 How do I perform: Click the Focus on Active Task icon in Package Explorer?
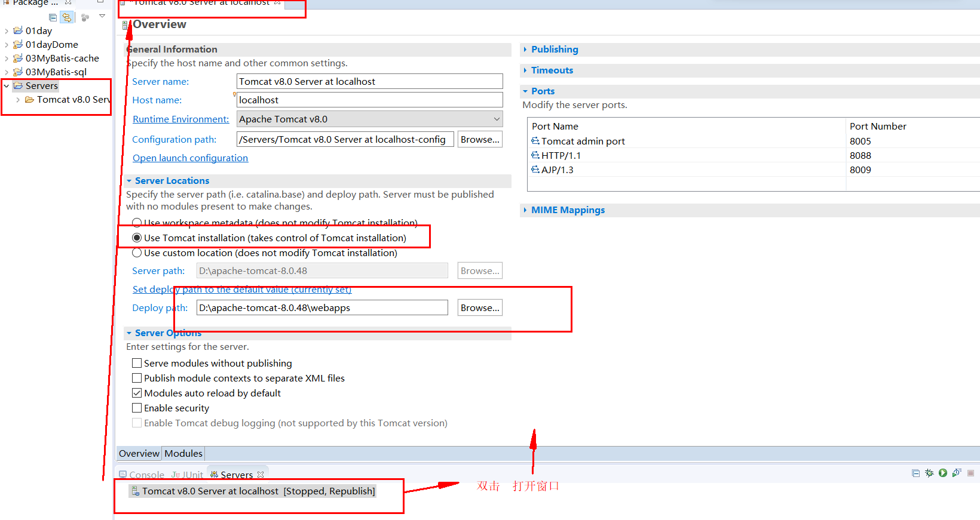pyautogui.click(x=85, y=17)
